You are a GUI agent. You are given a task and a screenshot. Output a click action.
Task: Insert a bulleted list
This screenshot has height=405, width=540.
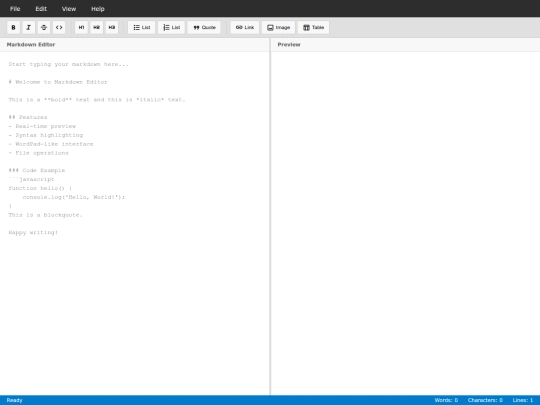click(x=142, y=27)
